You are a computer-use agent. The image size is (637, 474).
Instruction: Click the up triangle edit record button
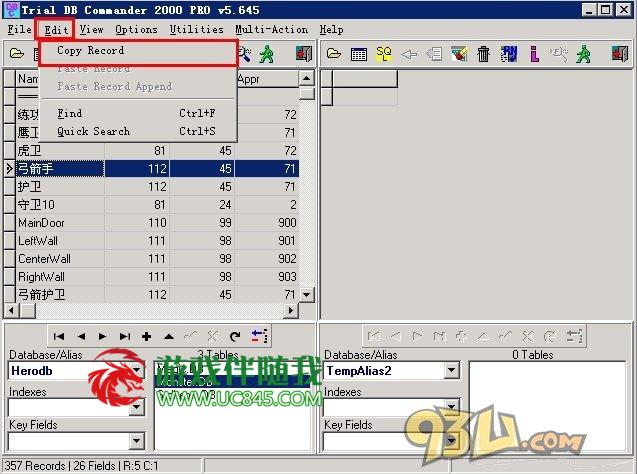point(169,336)
